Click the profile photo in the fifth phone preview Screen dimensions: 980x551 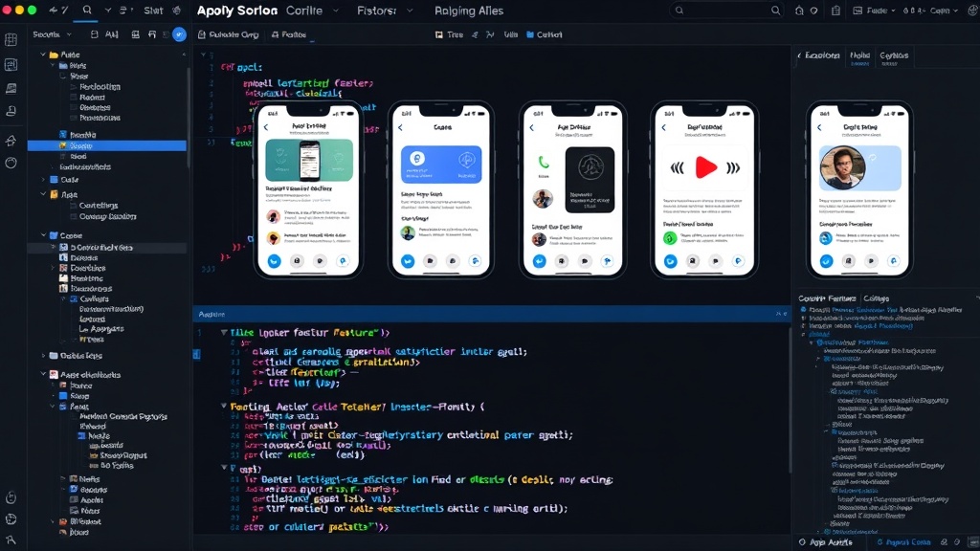coord(842,167)
